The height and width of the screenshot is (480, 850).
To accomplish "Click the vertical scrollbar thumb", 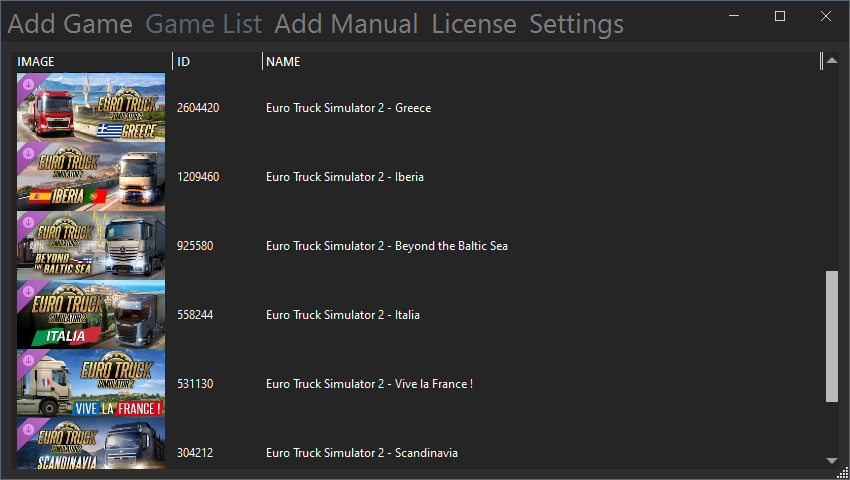I will coord(832,336).
